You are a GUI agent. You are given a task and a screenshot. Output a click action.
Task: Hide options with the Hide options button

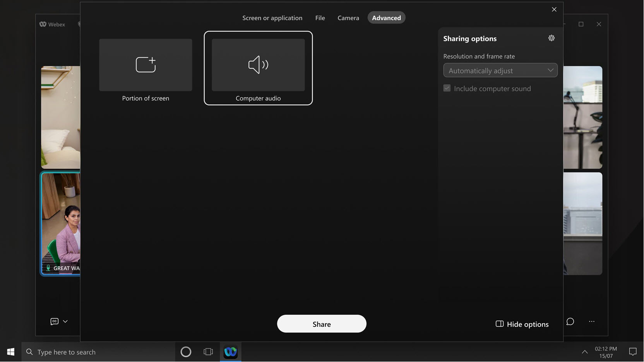[x=522, y=324]
